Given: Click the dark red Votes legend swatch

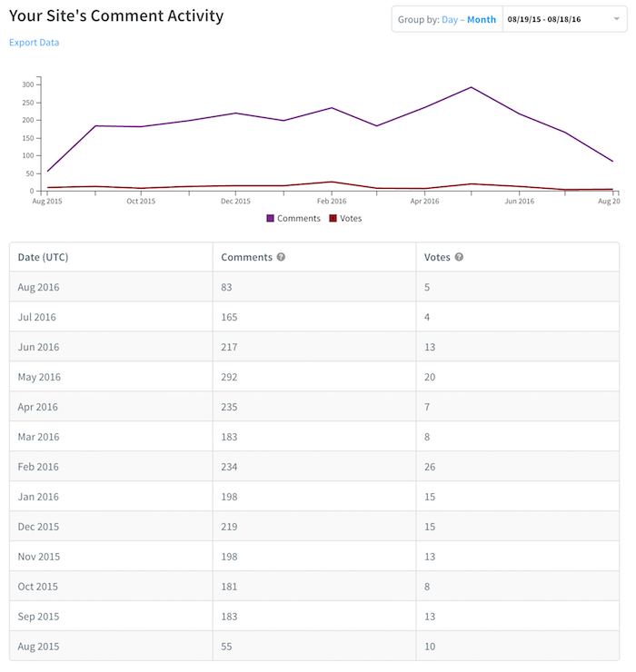Looking at the screenshot, I should 333,219.
